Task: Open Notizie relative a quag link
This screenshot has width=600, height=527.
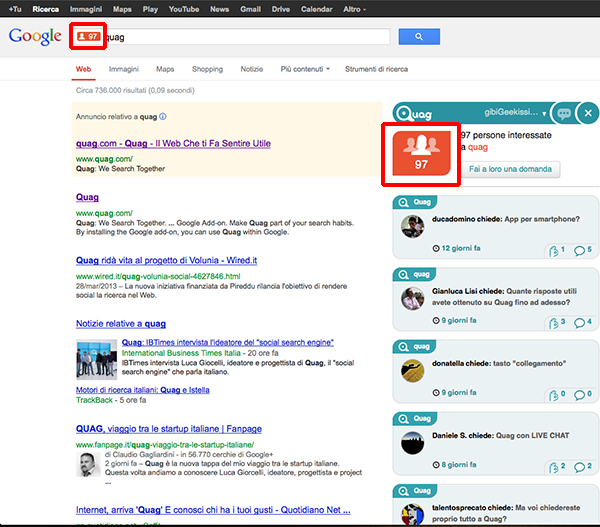Action: pos(121,324)
